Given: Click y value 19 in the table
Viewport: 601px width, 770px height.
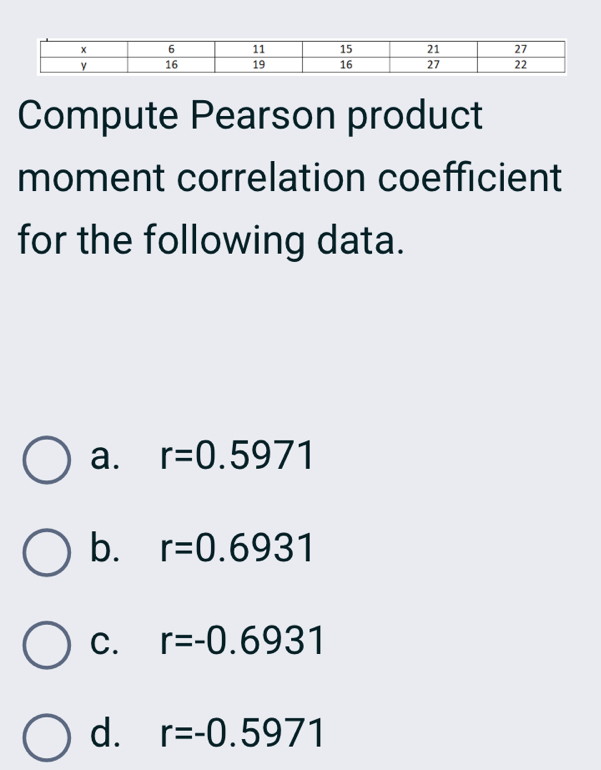Looking at the screenshot, I should [259, 64].
